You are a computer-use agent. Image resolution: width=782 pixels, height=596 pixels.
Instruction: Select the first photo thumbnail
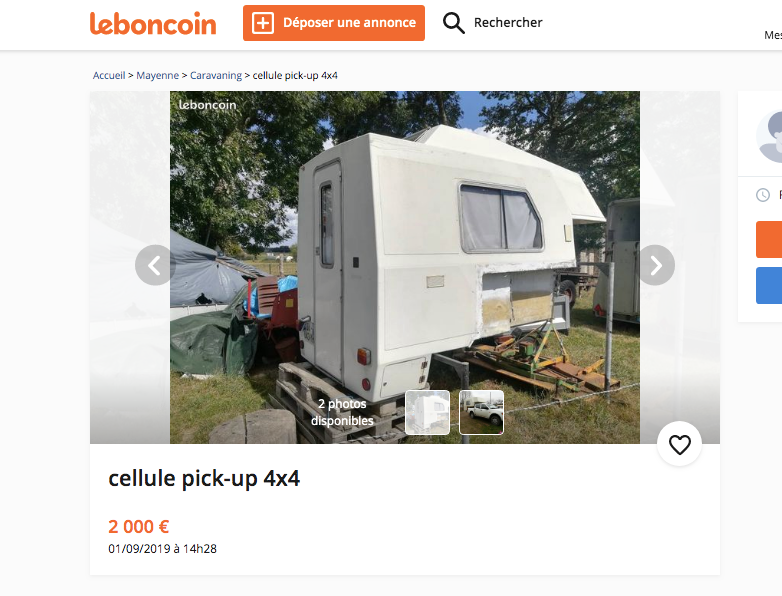click(427, 412)
